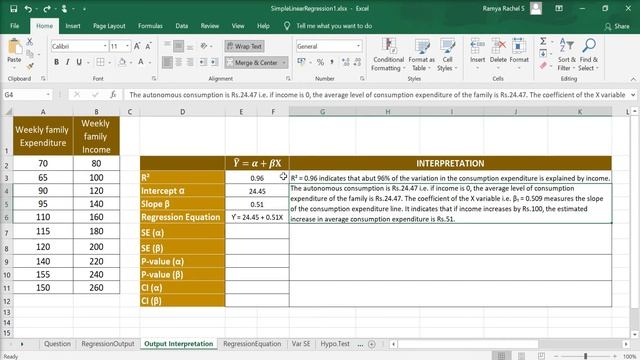Activate the Format Painter brush
Image resolution: width=640 pixels, height=360 pixels.
pos(30,66)
